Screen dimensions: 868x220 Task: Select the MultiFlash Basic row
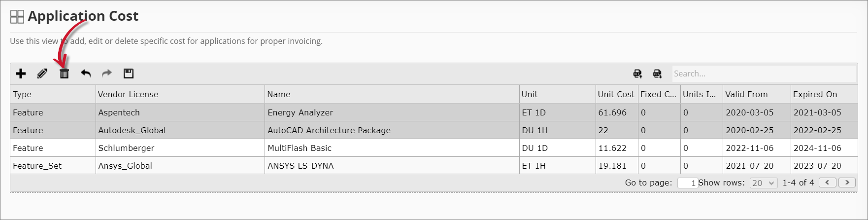click(300, 148)
